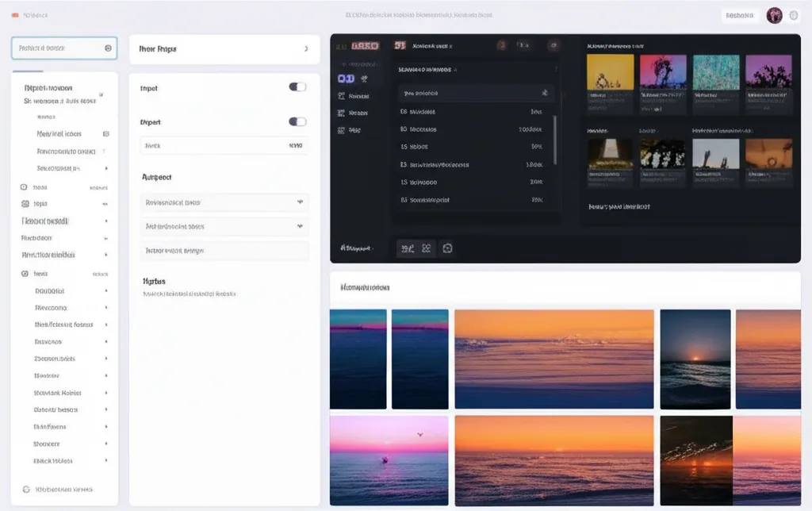The width and height of the screenshot is (812, 511).
Task: Open the yellow thumbnail in the dark panel
Action: pos(610,72)
